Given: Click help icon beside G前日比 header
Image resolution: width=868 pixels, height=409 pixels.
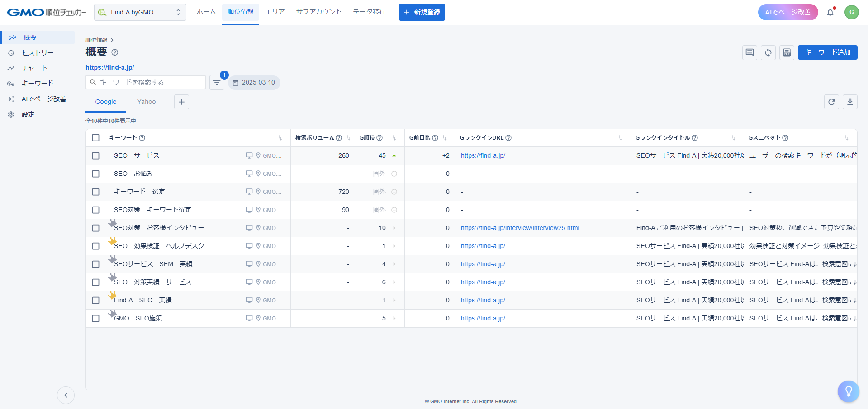Looking at the screenshot, I should (x=435, y=138).
